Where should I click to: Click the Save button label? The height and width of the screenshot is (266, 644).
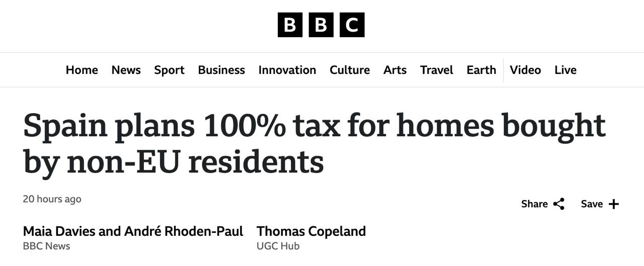pyautogui.click(x=592, y=204)
